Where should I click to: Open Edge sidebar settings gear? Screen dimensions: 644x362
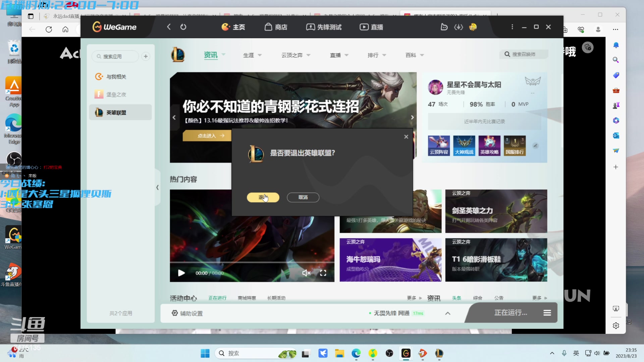(616, 325)
